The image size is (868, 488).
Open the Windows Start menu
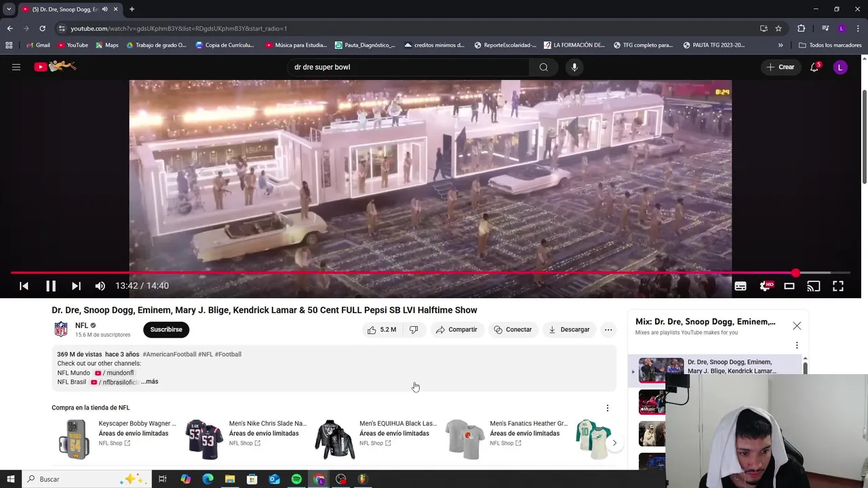point(10,479)
